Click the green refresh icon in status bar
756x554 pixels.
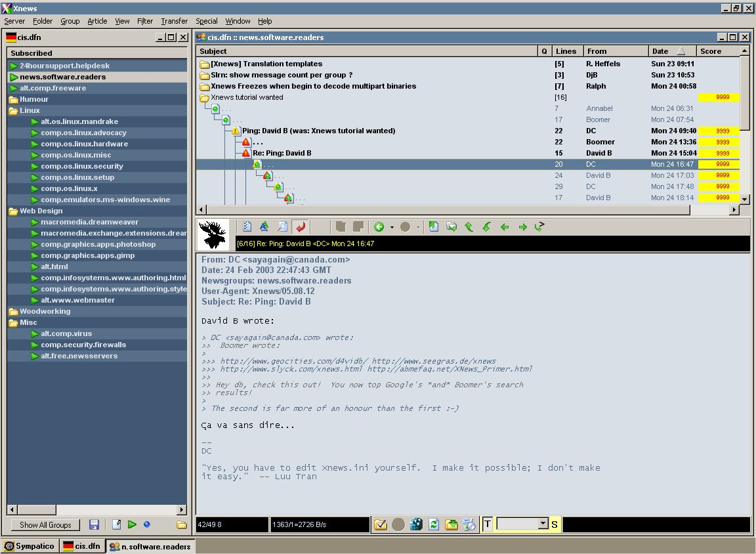(434, 524)
